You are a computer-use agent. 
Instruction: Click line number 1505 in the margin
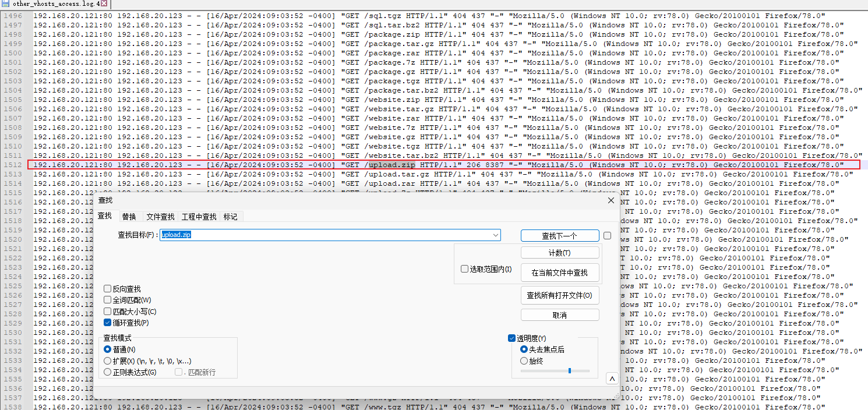[x=12, y=100]
